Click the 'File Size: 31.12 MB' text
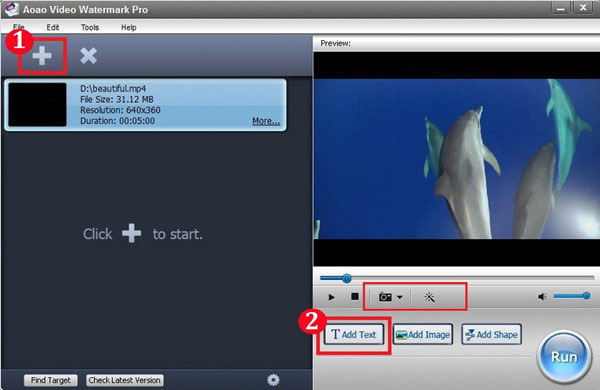600x390 pixels. click(x=117, y=100)
